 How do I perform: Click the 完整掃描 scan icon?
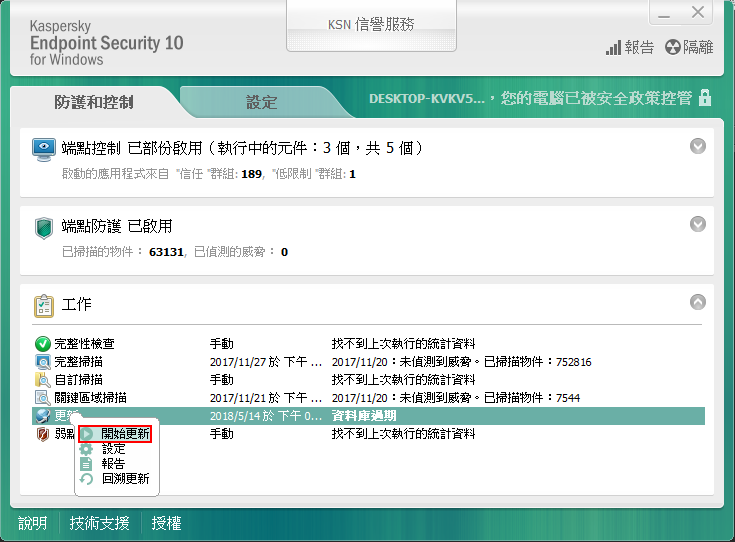point(43,361)
